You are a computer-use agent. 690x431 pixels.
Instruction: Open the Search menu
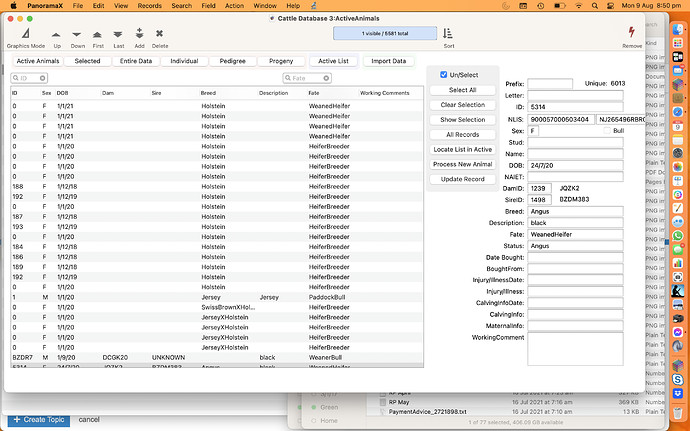click(182, 6)
